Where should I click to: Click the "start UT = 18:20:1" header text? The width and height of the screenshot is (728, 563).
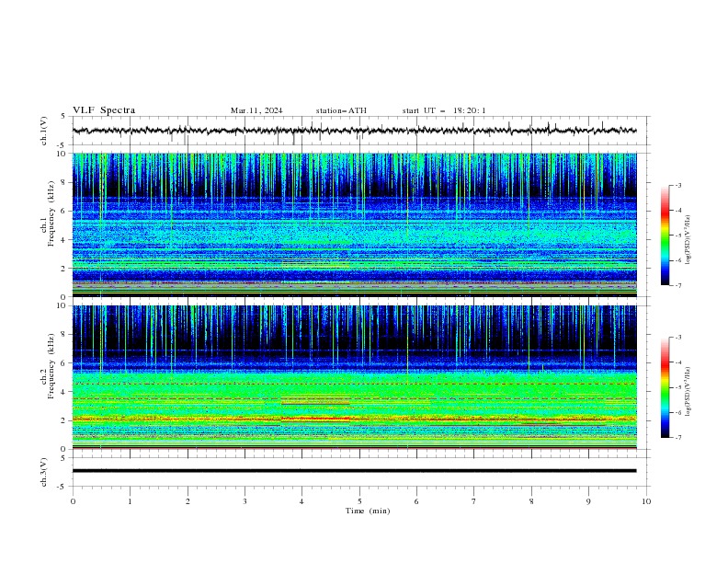pos(444,110)
